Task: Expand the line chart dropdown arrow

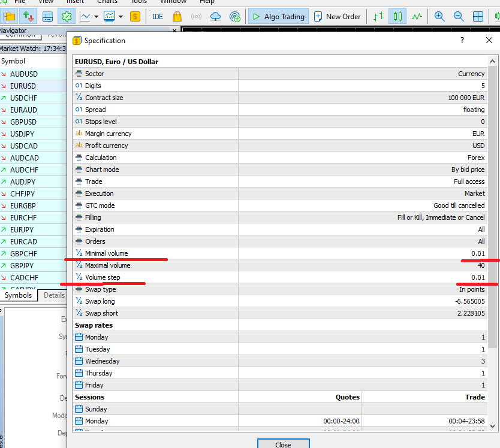Action: point(96,17)
